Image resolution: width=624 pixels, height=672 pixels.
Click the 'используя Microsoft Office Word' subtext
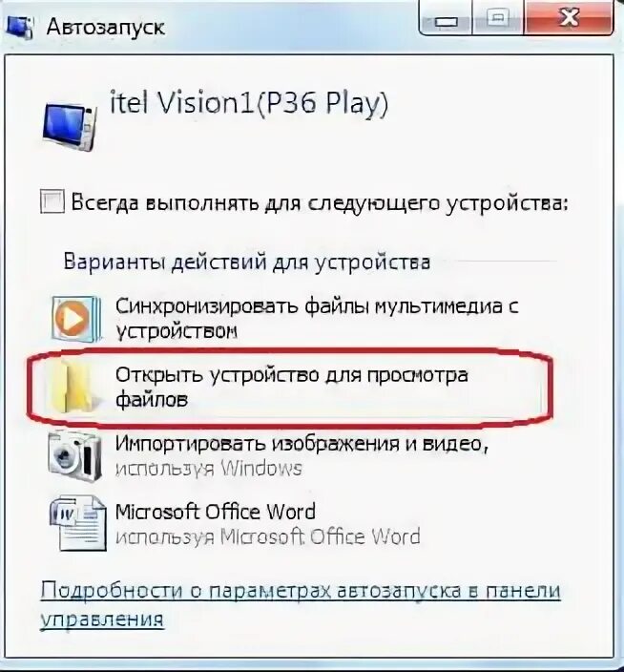[x=268, y=536]
